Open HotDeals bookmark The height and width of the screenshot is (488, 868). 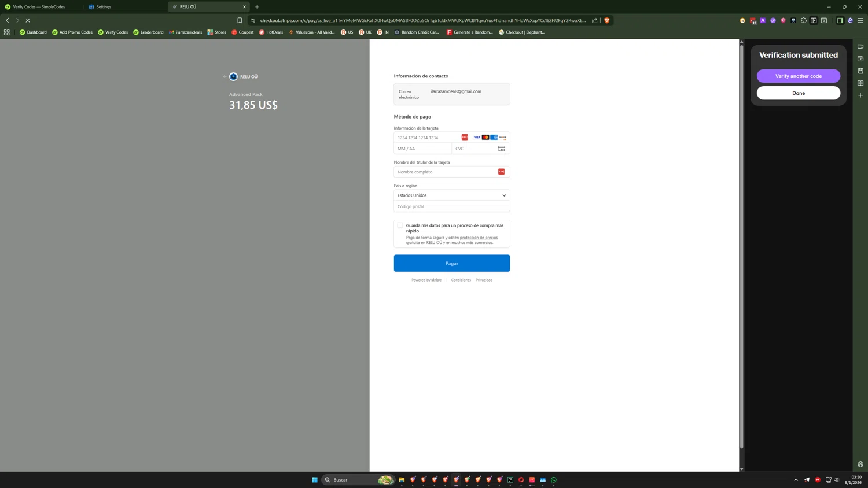click(271, 32)
